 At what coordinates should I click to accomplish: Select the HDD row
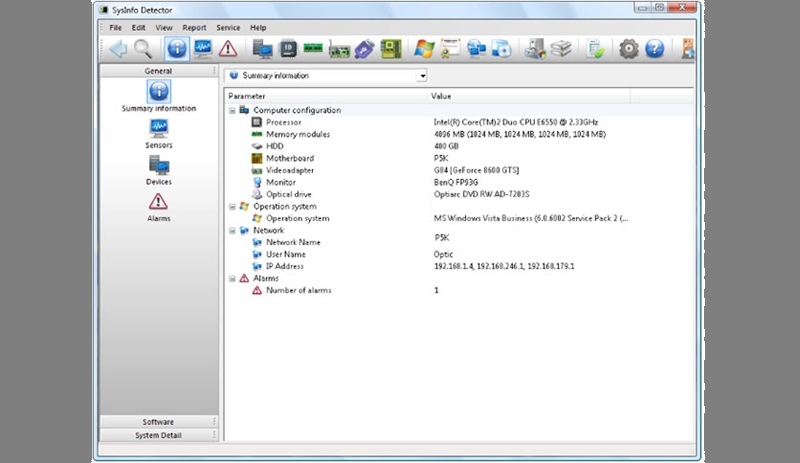(x=459, y=146)
